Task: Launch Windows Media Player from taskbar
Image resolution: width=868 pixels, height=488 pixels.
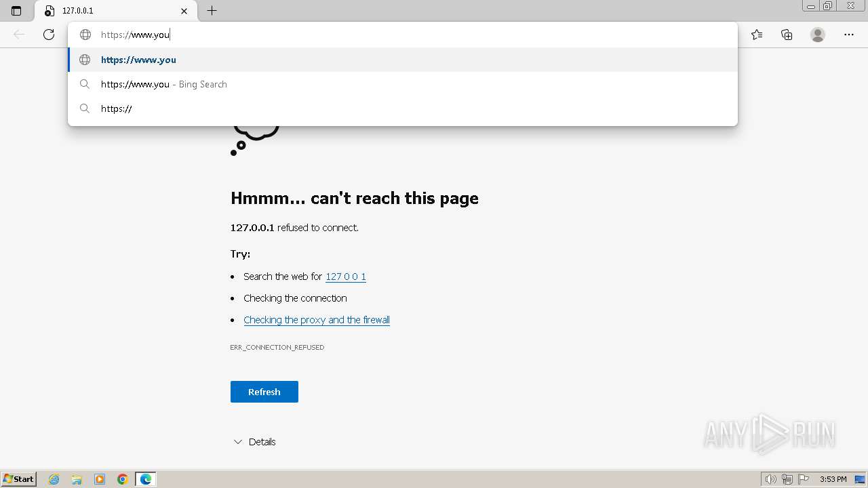Action: 100,479
